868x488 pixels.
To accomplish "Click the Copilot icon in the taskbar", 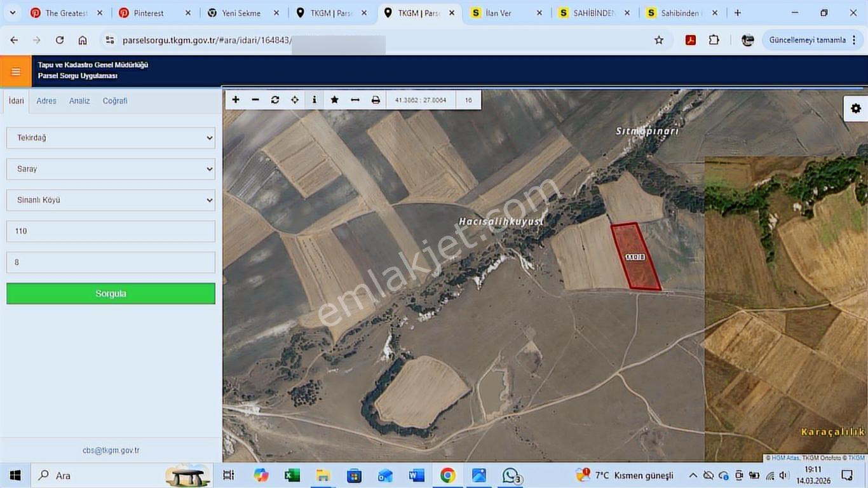I will coord(261,475).
